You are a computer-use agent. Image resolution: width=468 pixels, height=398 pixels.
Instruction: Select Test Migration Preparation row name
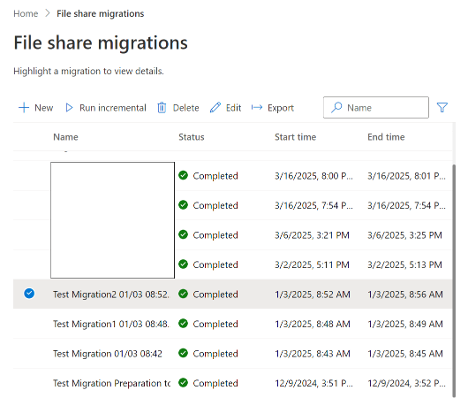[x=112, y=383]
